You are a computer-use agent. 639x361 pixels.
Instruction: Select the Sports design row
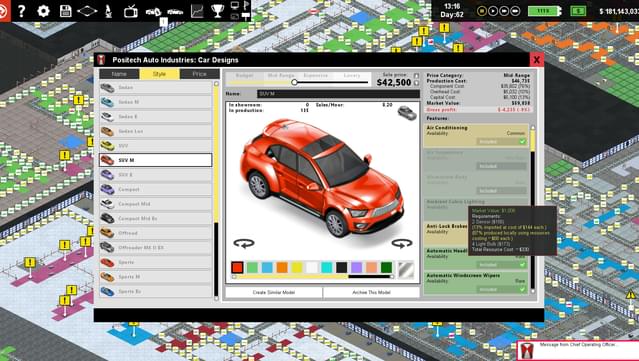click(x=156, y=262)
